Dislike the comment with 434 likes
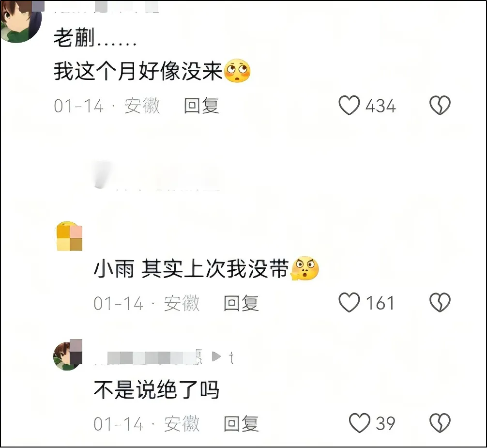This screenshot has height=448, width=487. (x=440, y=105)
